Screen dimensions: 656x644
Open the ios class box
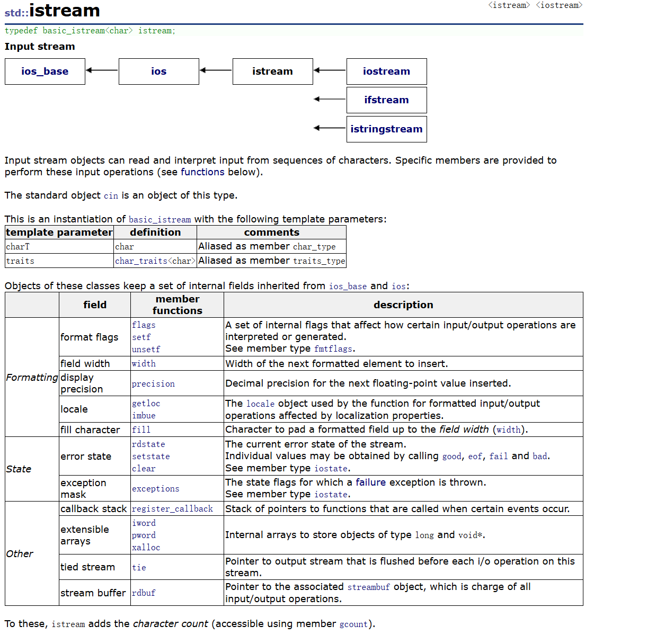pyautogui.click(x=159, y=71)
